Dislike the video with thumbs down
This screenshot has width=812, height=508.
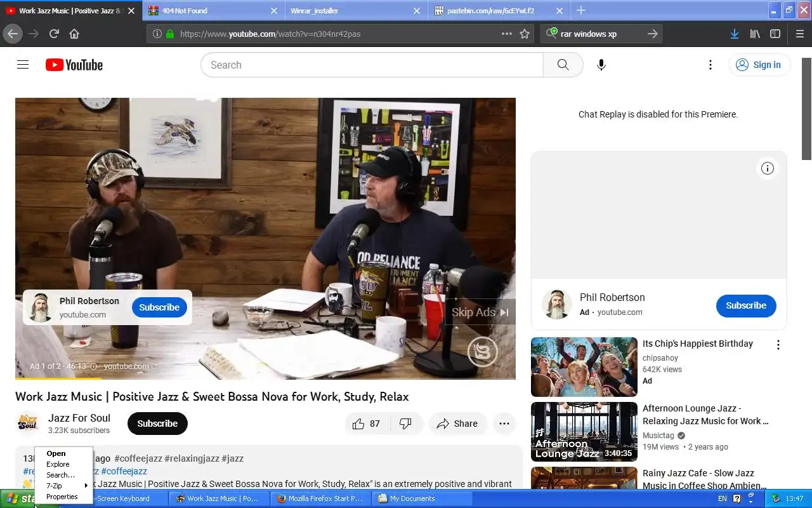pyautogui.click(x=406, y=424)
